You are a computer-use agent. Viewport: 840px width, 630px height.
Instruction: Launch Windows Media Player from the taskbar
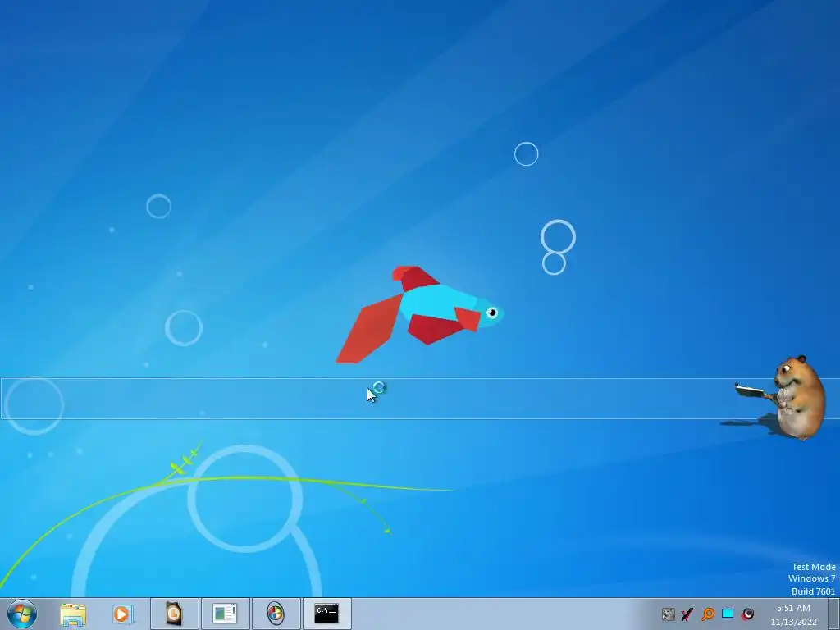click(x=122, y=614)
